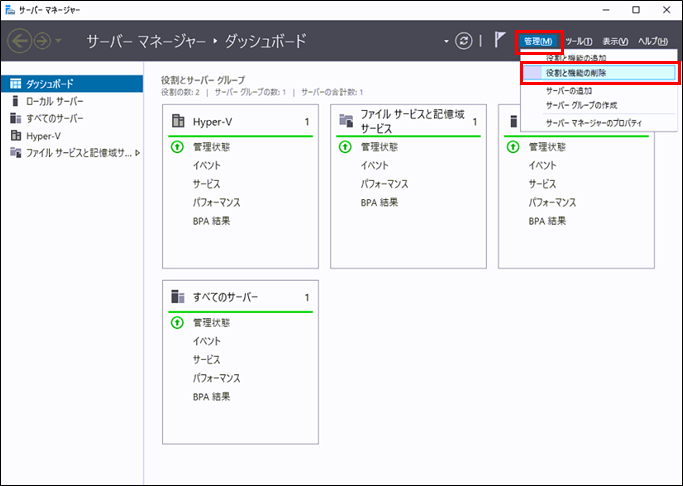Open notifications flag icon

tap(499, 40)
